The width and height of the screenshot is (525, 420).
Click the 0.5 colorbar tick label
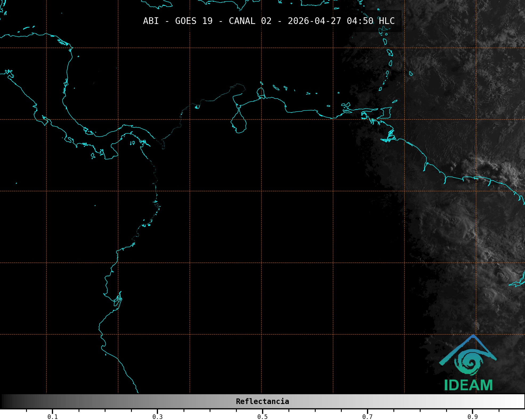(262, 417)
